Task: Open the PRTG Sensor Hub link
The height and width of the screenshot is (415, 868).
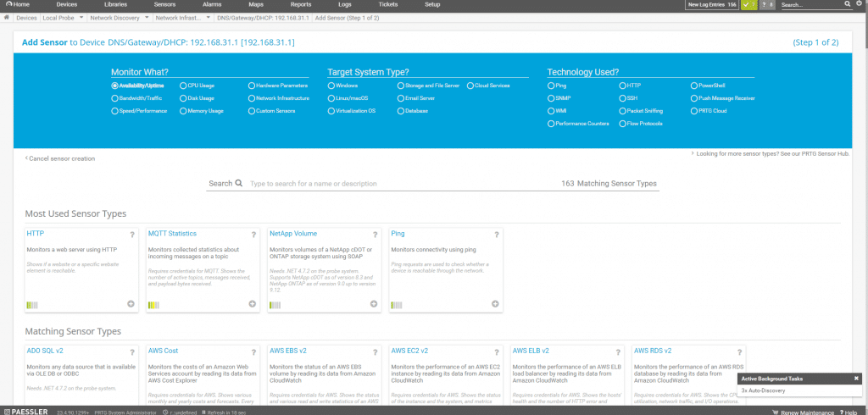Action: [770, 153]
